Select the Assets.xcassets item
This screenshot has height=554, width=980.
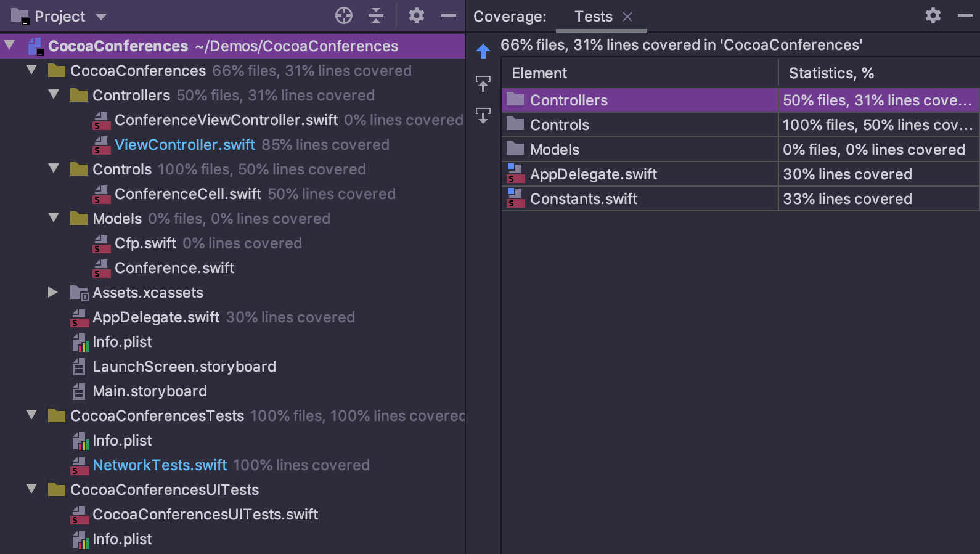click(148, 293)
